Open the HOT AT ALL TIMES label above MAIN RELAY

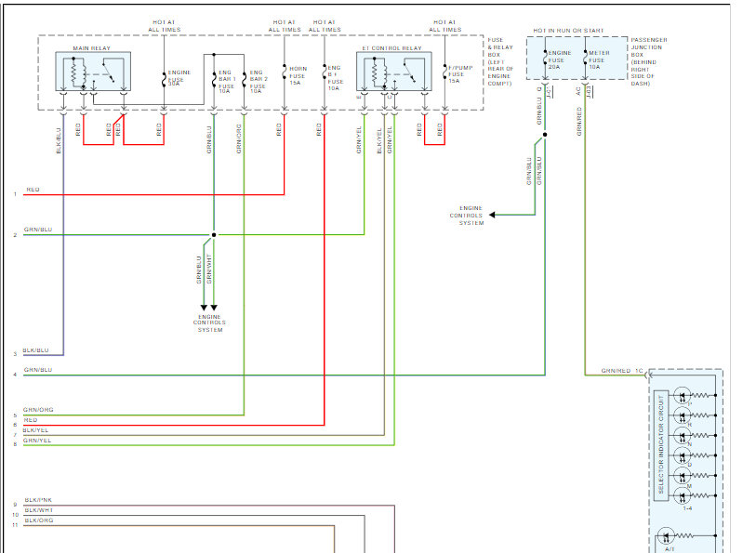pos(163,21)
